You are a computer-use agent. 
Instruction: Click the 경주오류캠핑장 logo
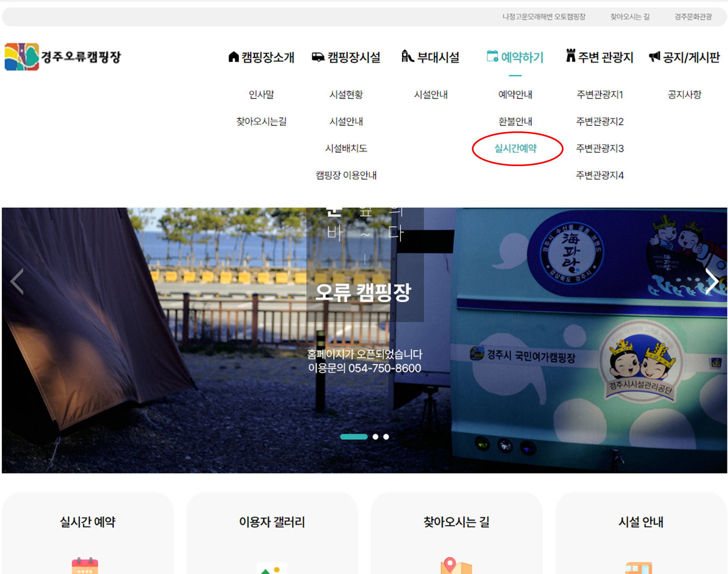62,57
